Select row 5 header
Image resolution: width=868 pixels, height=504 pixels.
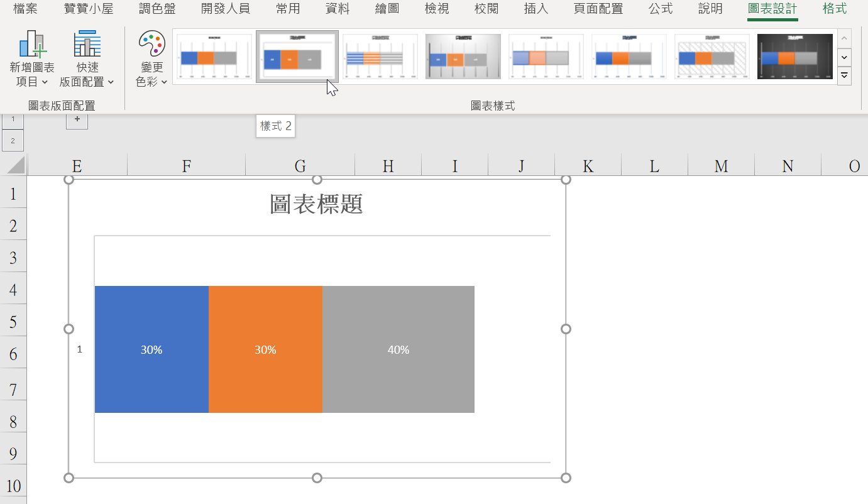tap(13, 321)
